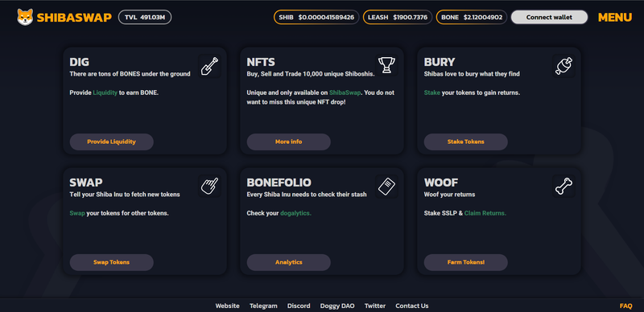Click "Woof your returns" text
Screen dimensions: 644x312
coord(449,195)
